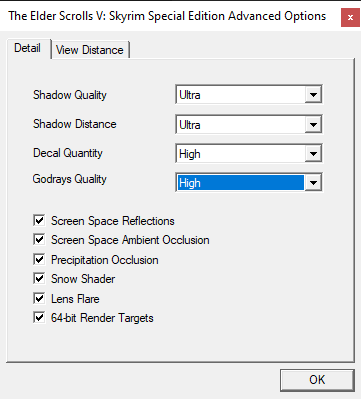Expand the Shadow Distance dropdown arrow

click(x=313, y=125)
